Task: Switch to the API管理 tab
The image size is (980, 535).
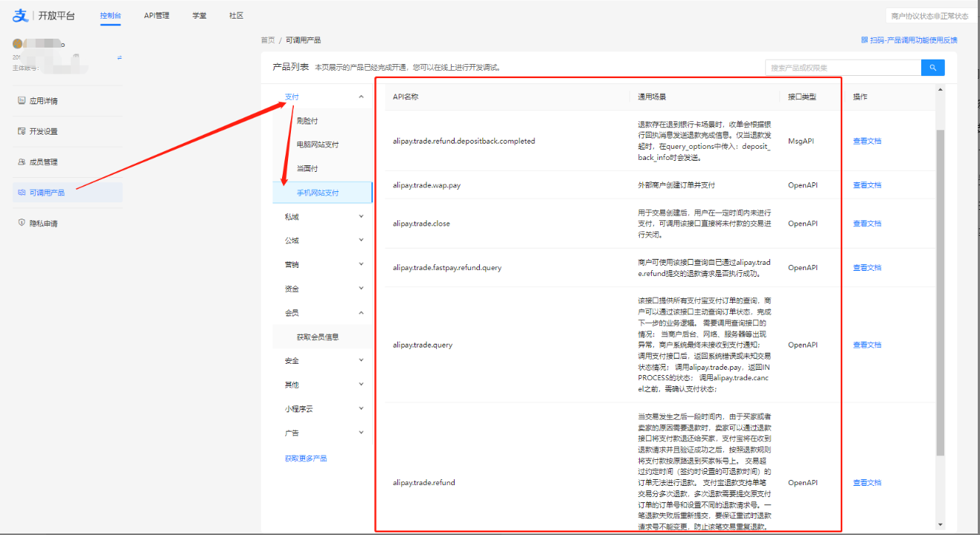Action: coord(156,16)
